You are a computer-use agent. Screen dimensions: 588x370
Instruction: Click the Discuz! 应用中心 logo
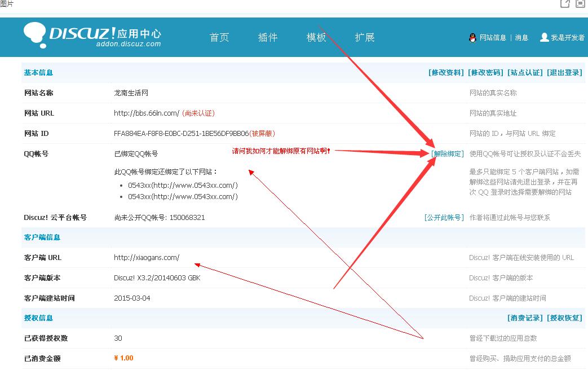pyautogui.click(x=92, y=35)
